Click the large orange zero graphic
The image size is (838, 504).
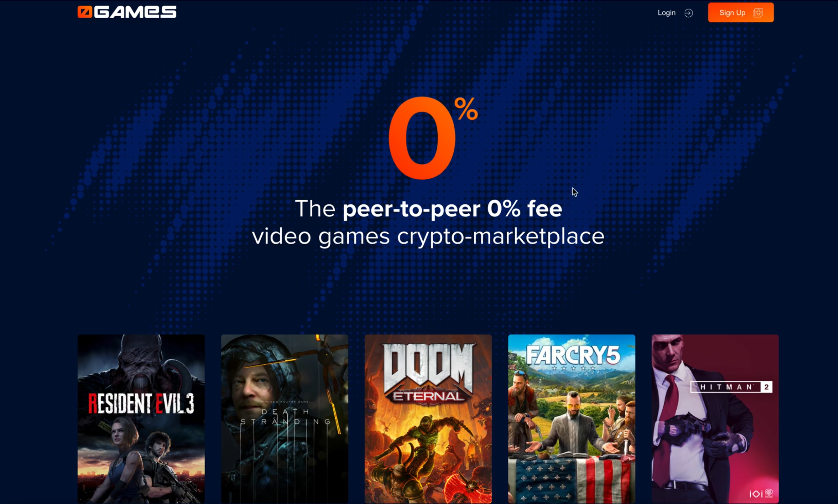click(x=422, y=138)
